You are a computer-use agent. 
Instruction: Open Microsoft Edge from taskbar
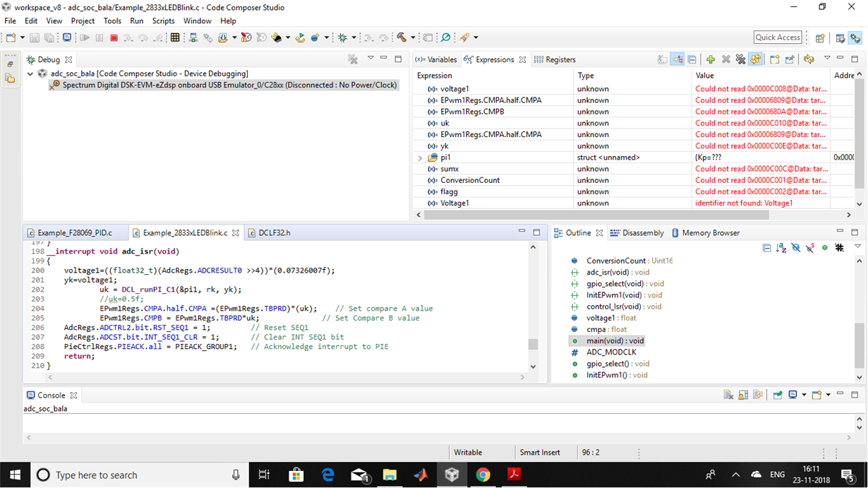coord(328,475)
